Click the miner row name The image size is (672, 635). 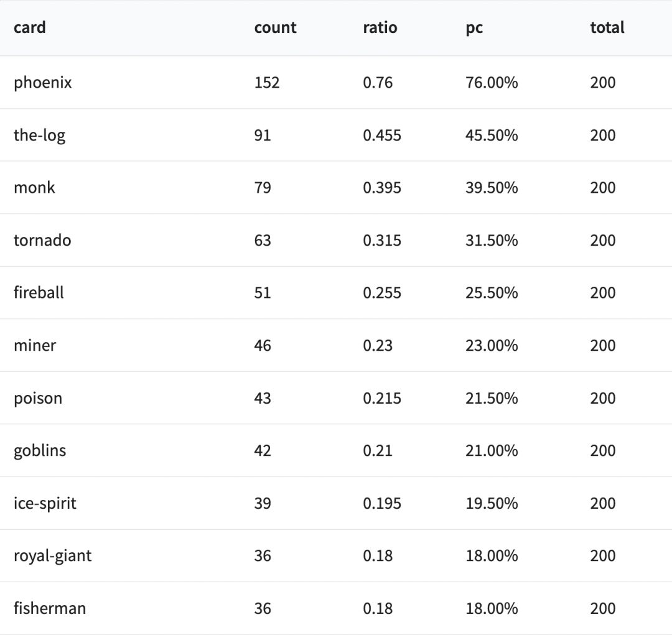tap(35, 346)
